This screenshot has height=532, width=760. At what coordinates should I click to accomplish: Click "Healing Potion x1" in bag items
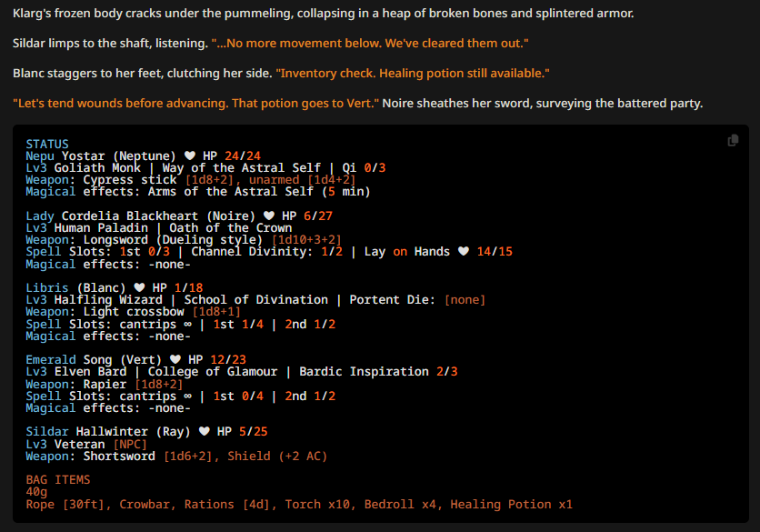tap(511, 505)
